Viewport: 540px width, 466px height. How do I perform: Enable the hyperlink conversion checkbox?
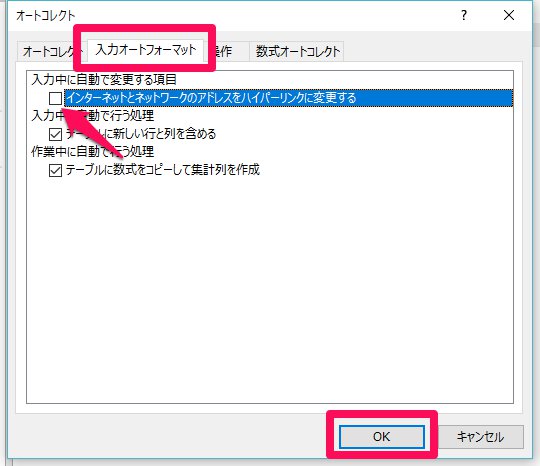click(55, 98)
